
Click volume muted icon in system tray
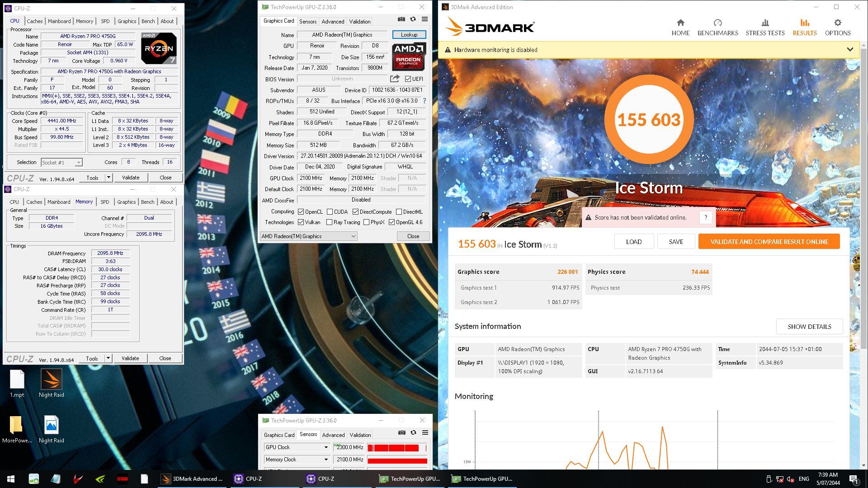790,479
